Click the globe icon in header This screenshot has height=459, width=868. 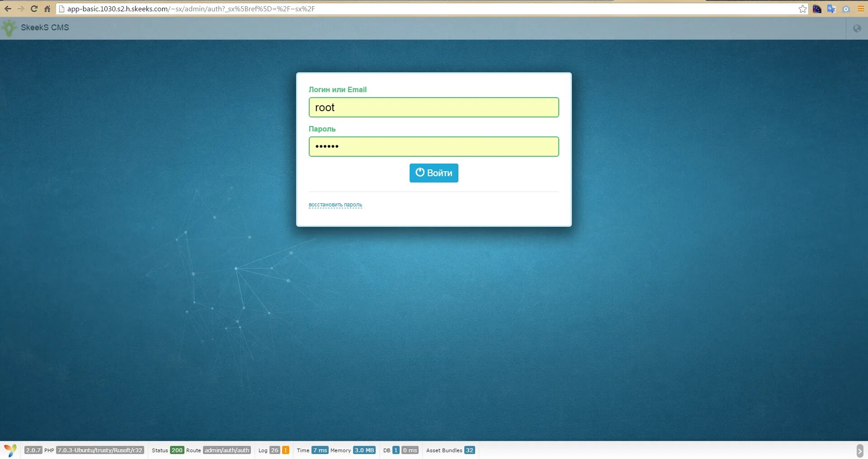pyautogui.click(x=857, y=28)
